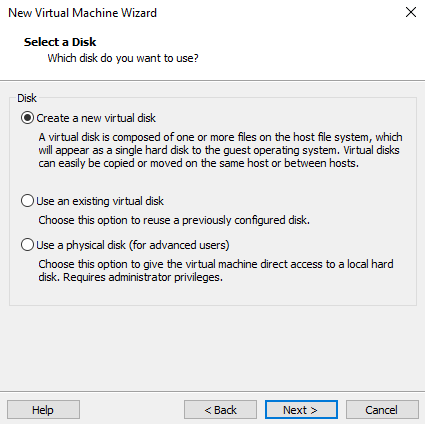Click 'Which disk do you want to use?' subtitle
This screenshot has width=425, height=424.
coord(123,58)
